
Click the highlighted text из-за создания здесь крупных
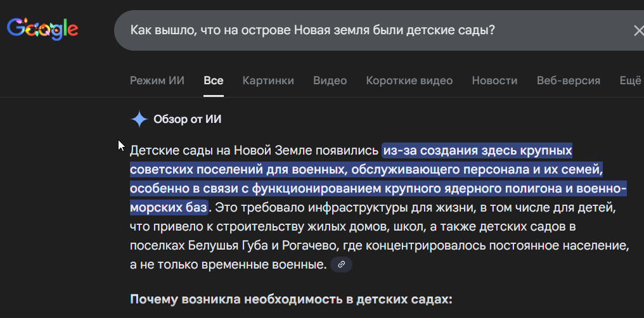[x=477, y=151]
